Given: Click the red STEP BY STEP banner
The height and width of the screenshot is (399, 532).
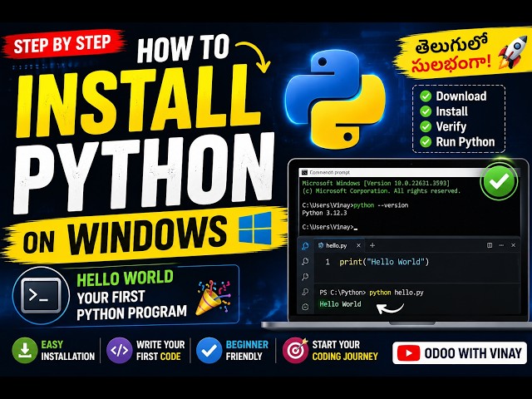Looking at the screenshot, I should (63, 44).
